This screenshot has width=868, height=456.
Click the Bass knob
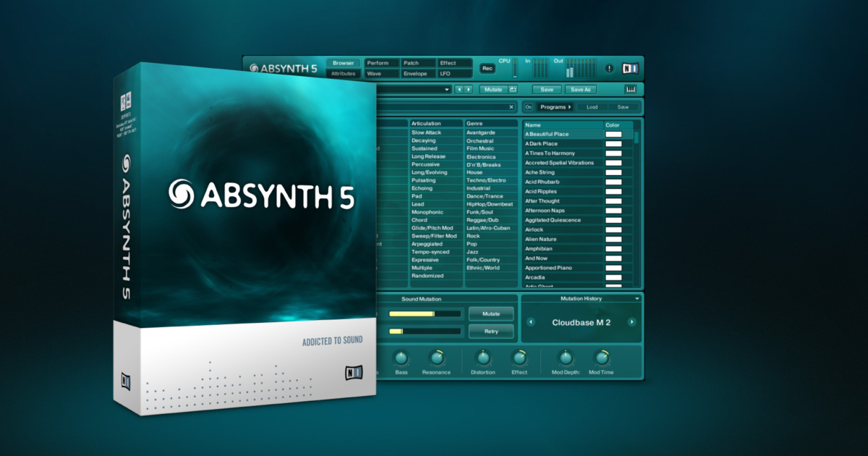click(401, 358)
